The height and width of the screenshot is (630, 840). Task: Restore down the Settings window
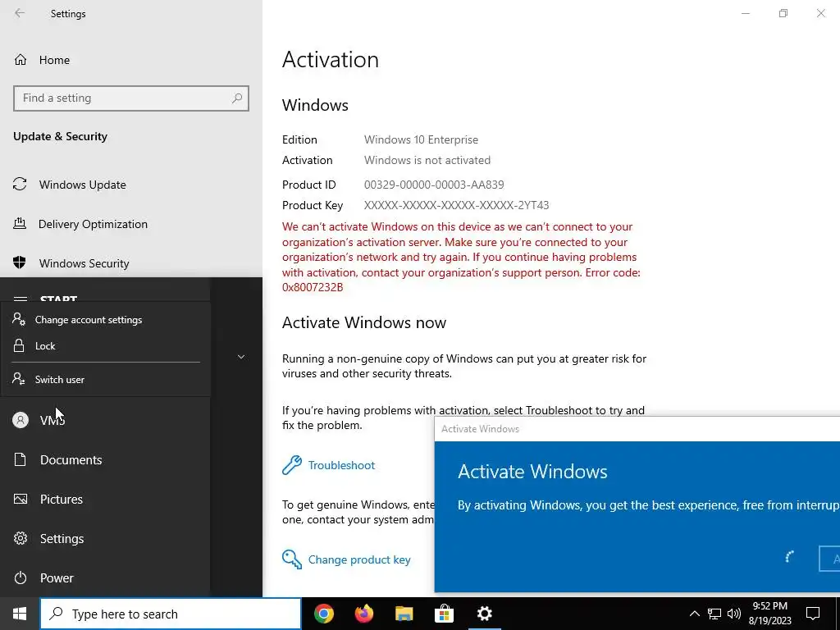(x=783, y=13)
